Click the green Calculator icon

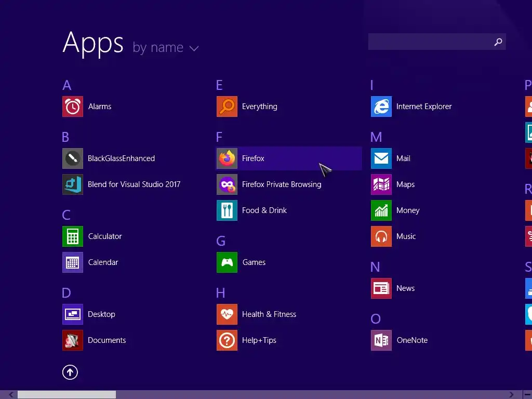pyautogui.click(x=73, y=236)
